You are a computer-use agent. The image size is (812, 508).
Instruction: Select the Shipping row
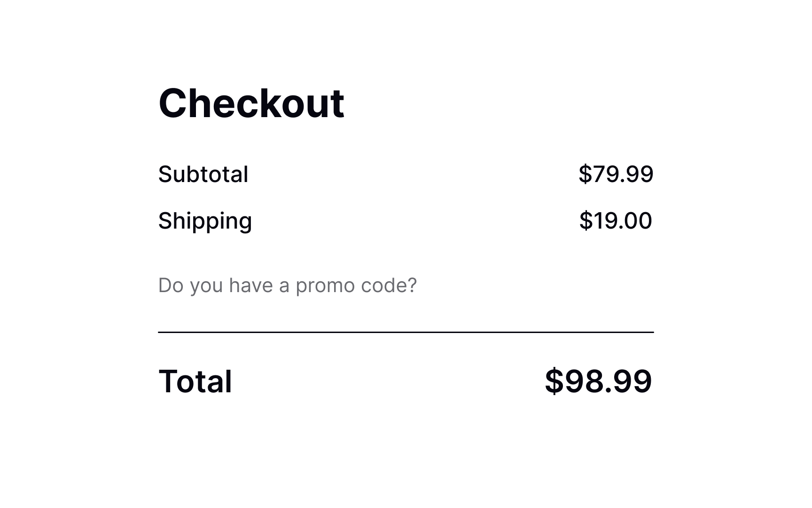[x=406, y=221]
